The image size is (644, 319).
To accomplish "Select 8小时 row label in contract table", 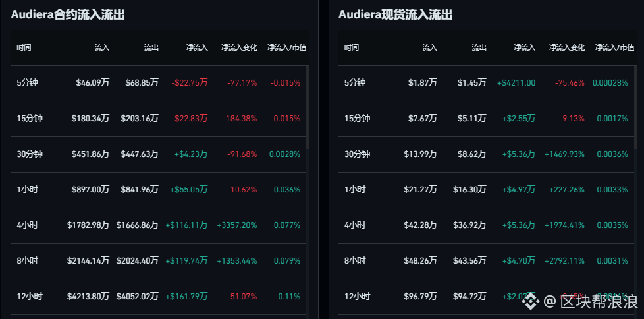I will 27,261.
